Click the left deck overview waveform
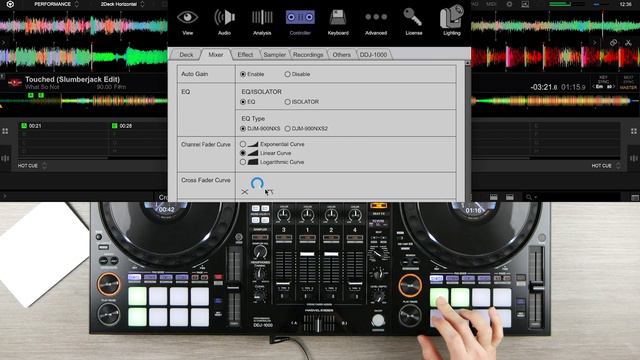 (84, 100)
